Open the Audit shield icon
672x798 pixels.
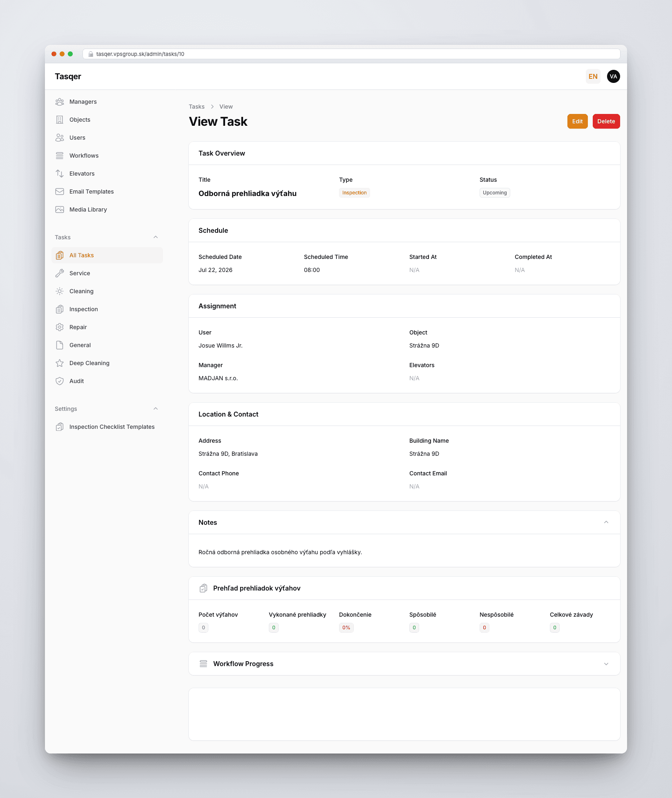pos(60,381)
